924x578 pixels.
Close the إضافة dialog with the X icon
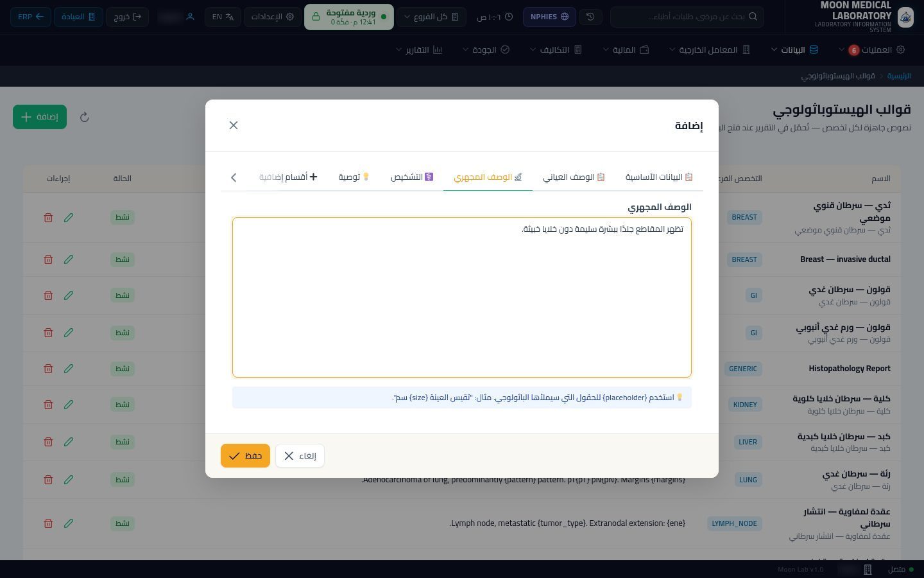coord(234,125)
